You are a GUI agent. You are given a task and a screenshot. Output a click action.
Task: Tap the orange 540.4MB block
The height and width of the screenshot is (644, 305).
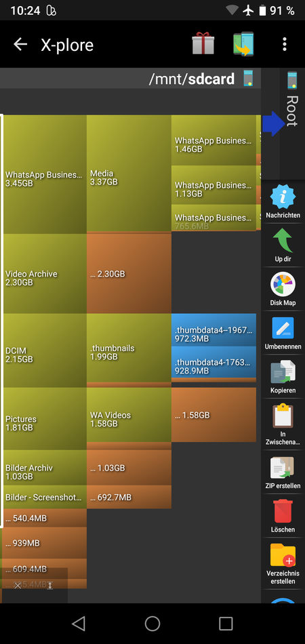pos(45,518)
